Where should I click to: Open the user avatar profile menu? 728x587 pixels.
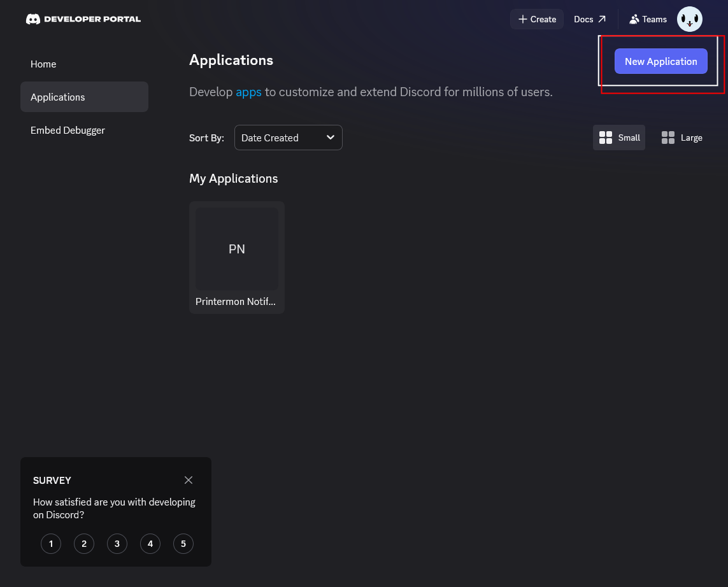(689, 19)
